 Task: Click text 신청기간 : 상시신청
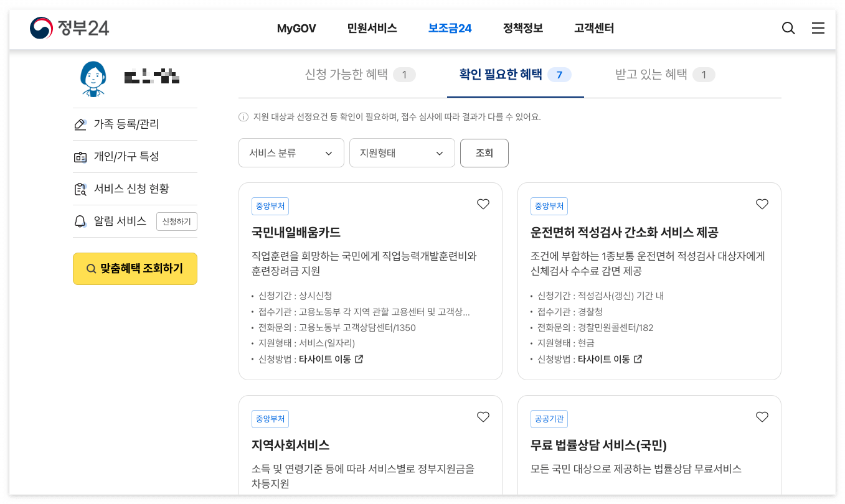[x=295, y=296]
